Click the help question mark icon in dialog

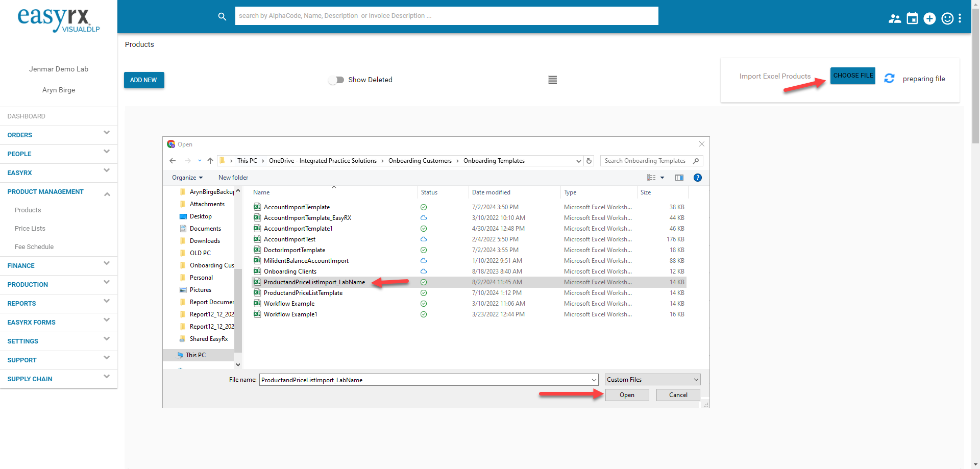[x=697, y=178]
